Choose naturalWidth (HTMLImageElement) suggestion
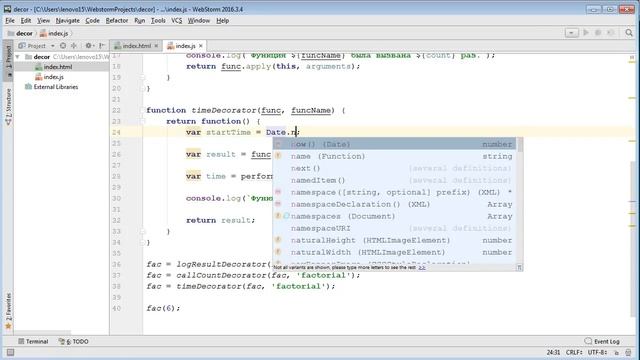 point(394,252)
